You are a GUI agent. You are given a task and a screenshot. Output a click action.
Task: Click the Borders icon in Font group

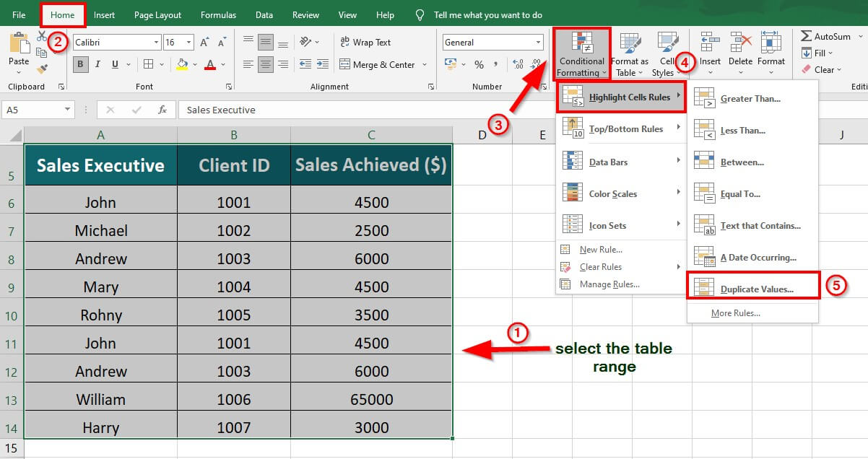tap(148, 65)
